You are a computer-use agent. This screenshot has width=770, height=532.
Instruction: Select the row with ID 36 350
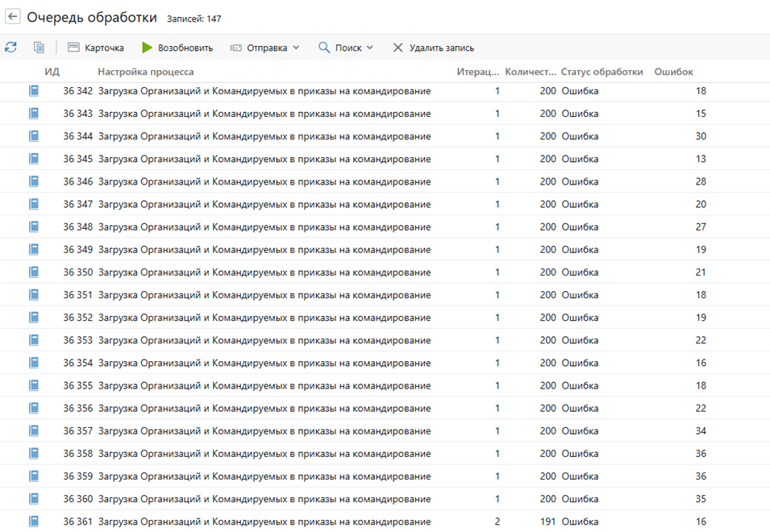pyautogui.click(x=385, y=272)
